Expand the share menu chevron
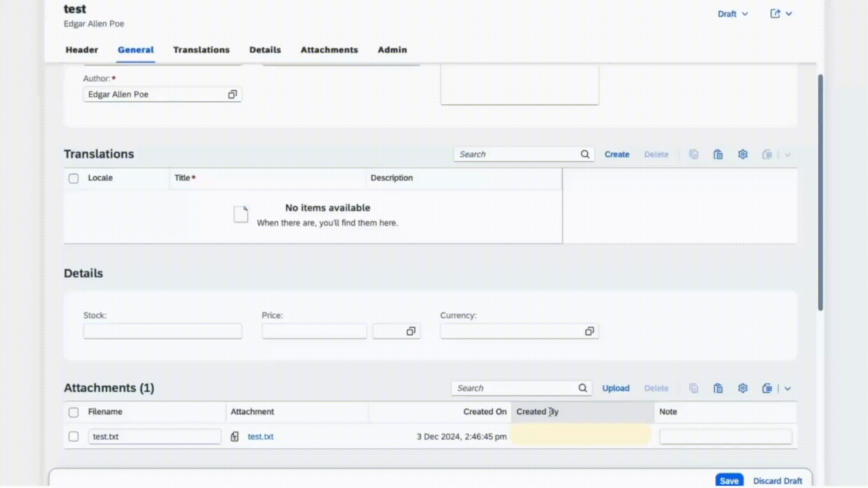868x488 pixels. [789, 14]
